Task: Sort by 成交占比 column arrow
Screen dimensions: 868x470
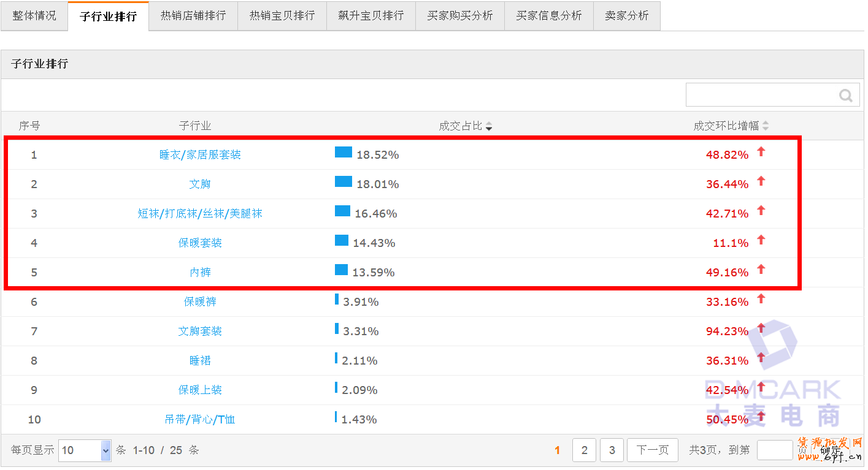Action: pyautogui.click(x=489, y=126)
